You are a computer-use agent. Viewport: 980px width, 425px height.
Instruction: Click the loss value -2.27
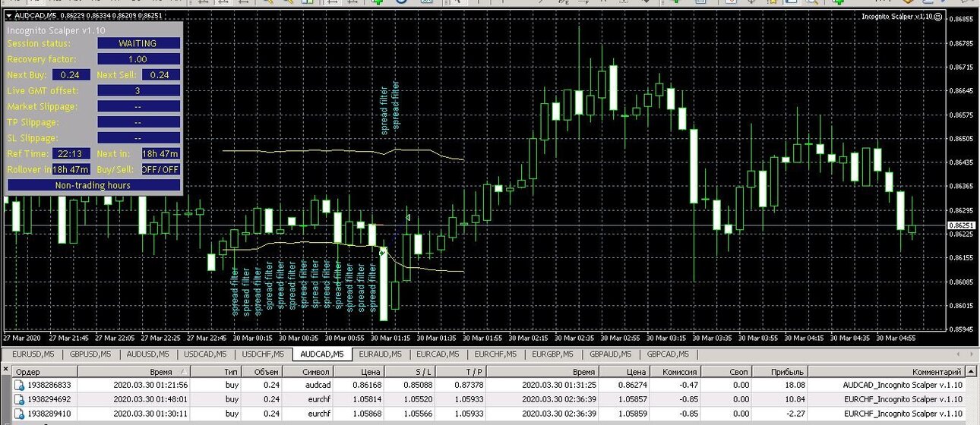[795, 414]
